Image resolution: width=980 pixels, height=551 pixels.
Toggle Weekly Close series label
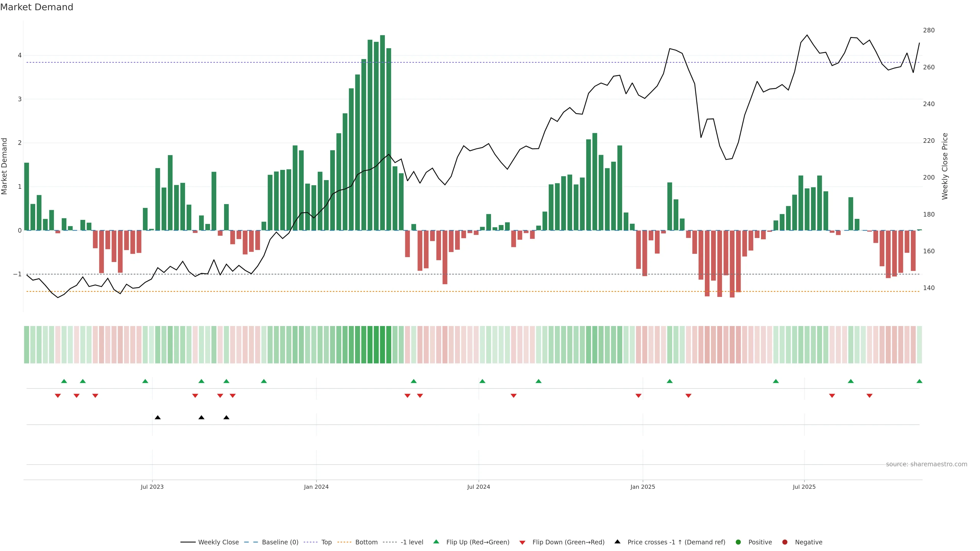[x=218, y=542]
